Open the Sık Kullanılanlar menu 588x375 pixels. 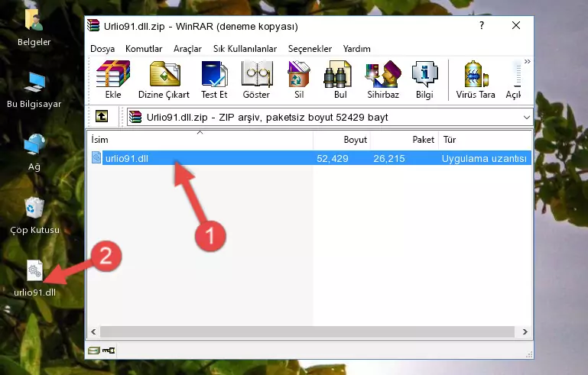point(245,49)
